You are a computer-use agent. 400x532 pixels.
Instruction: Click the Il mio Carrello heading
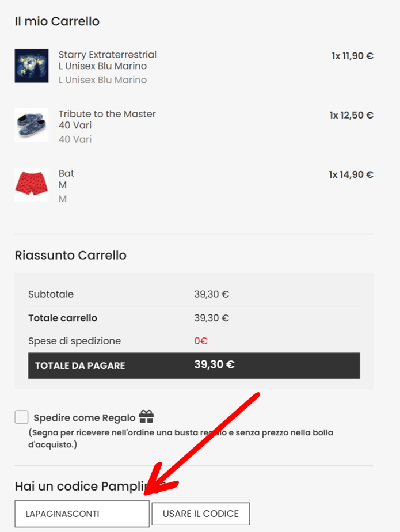[57, 21]
